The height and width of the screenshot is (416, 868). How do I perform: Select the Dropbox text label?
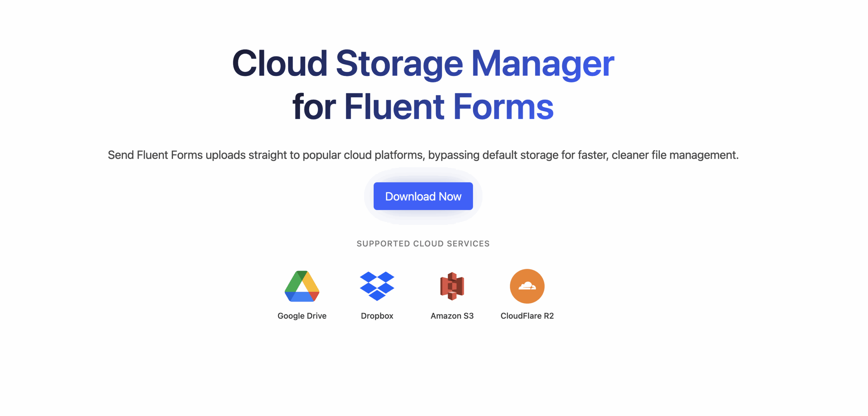point(377,316)
